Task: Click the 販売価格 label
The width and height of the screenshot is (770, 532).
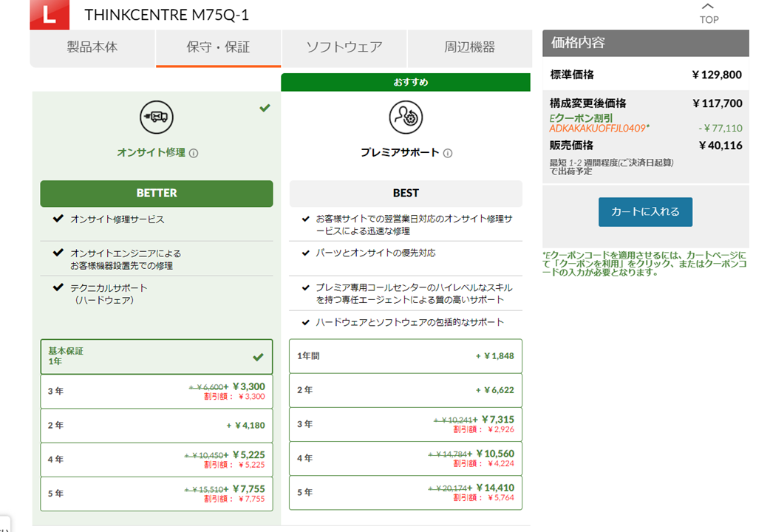Action: coord(572,146)
